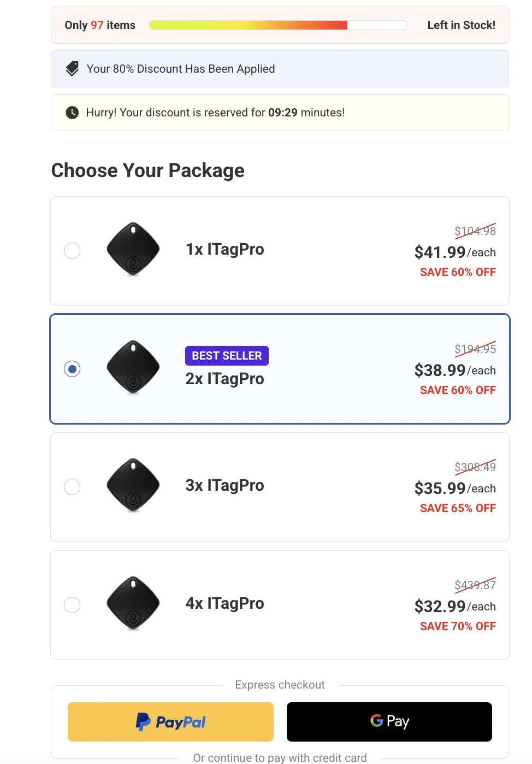Image resolution: width=532 pixels, height=764 pixels.
Task: Click the discount tag icon
Action: [x=72, y=69]
